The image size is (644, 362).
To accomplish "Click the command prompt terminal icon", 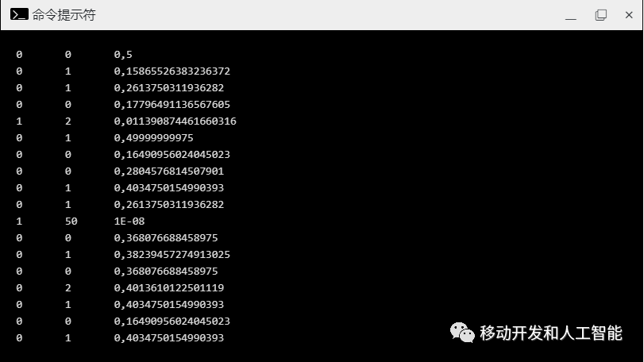I will (19, 15).
